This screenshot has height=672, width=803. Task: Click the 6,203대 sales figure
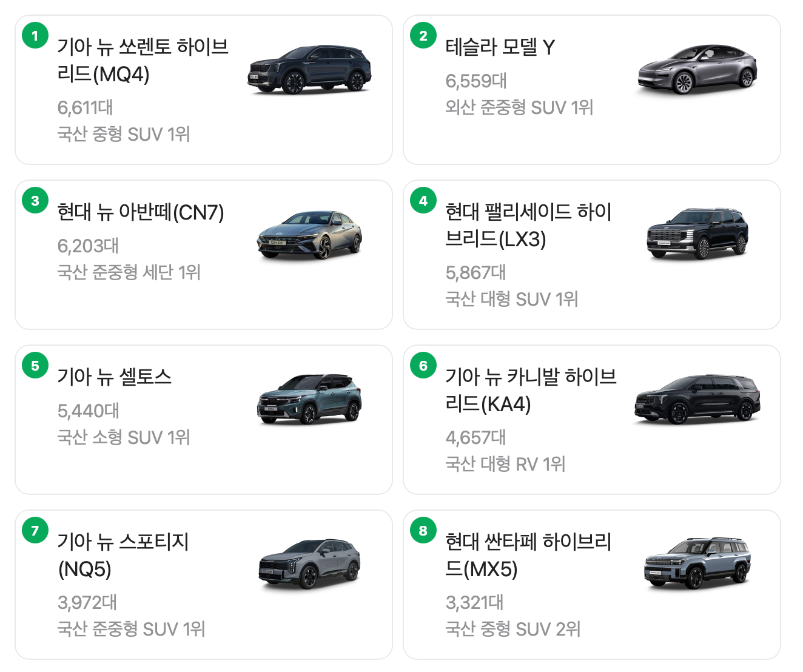point(88,246)
